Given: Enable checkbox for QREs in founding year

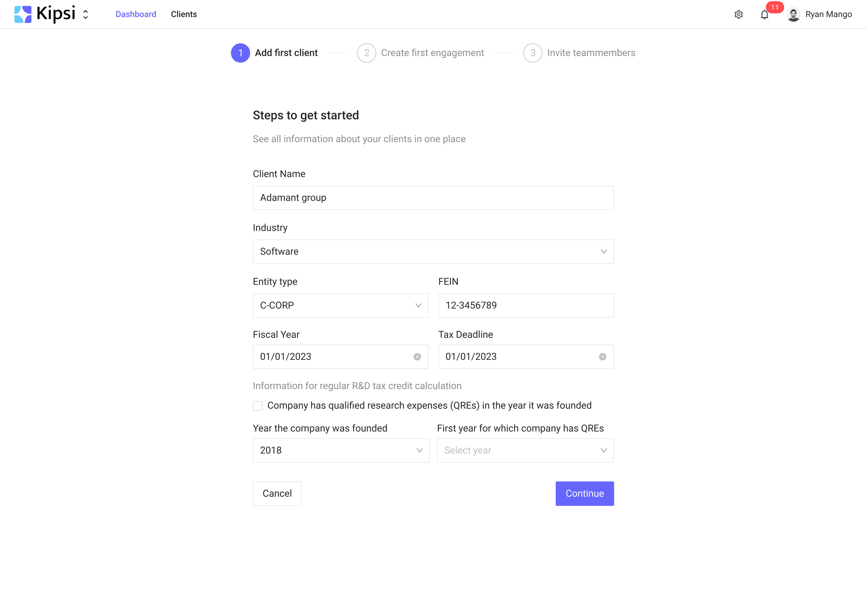Looking at the screenshot, I should coord(258,405).
